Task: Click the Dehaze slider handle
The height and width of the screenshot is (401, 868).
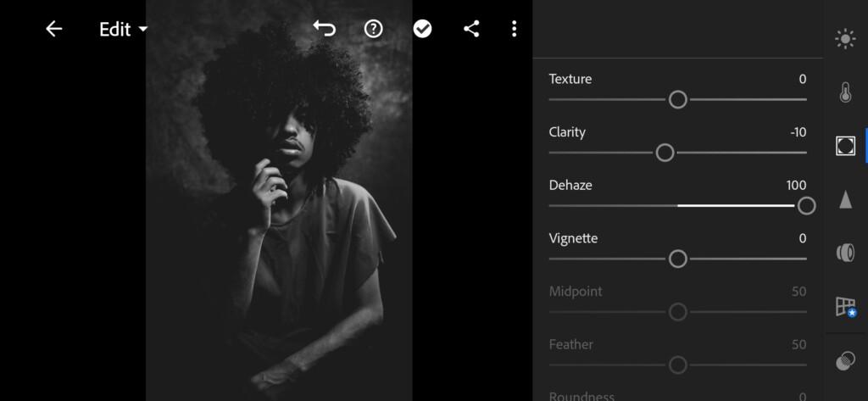Action: pyautogui.click(x=806, y=206)
